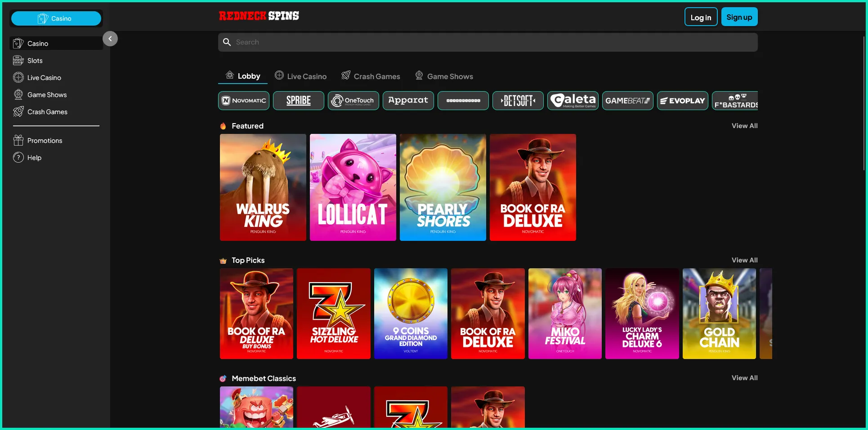
Task: Open 9 Coins Grand Diamond Edition
Action: coord(411,314)
